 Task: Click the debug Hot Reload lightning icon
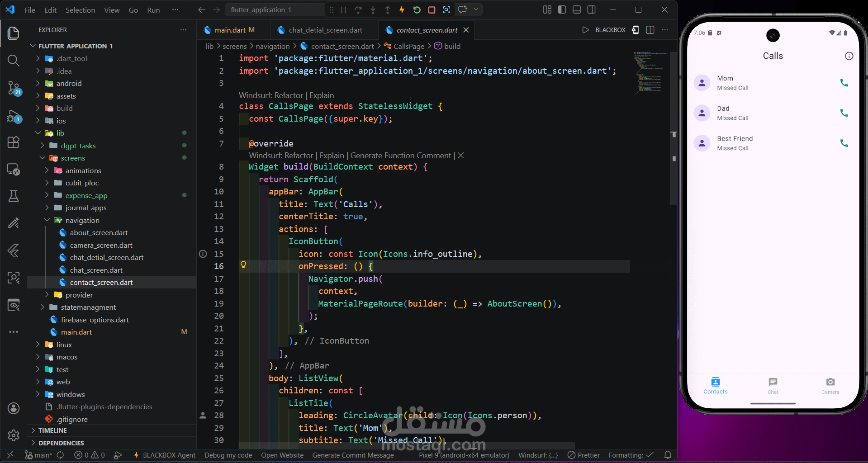point(402,10)
